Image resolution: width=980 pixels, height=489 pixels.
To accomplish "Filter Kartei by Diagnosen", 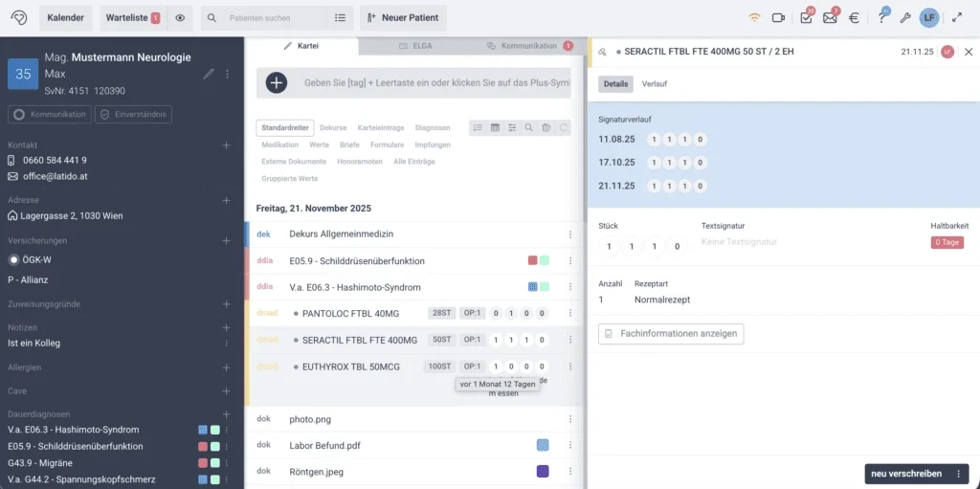I will tap(433, 127).
